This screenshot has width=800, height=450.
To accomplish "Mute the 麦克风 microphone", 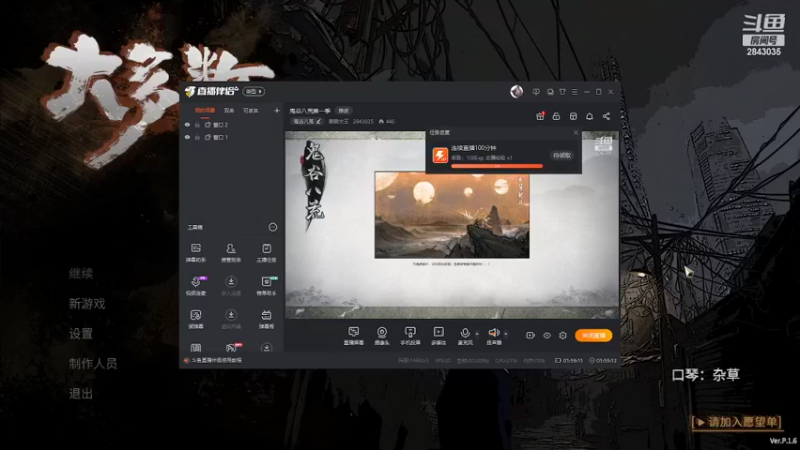I will pos(465,336).
